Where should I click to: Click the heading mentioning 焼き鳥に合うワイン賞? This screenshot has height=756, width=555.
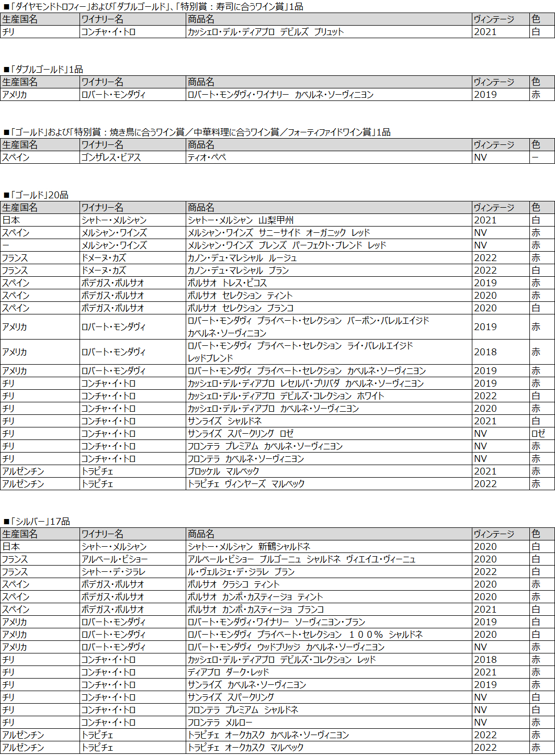click(197, 132)
